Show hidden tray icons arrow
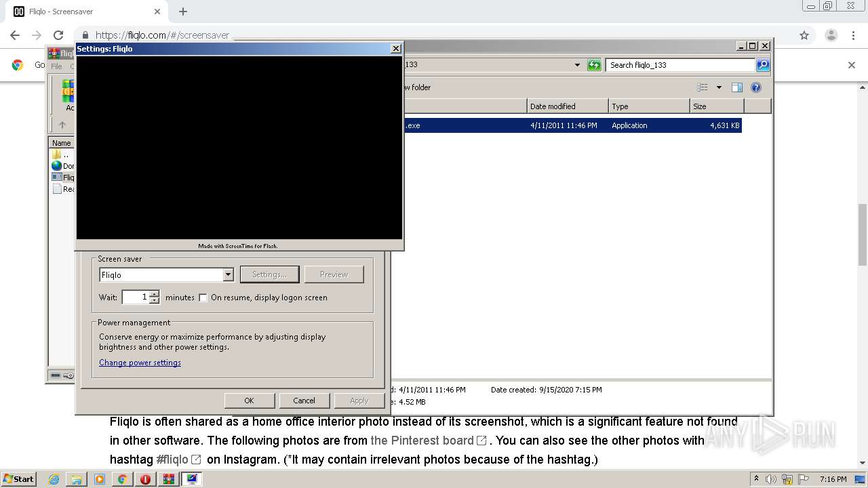The width and height of the screenshot is (868, 488). pos(756,479)
